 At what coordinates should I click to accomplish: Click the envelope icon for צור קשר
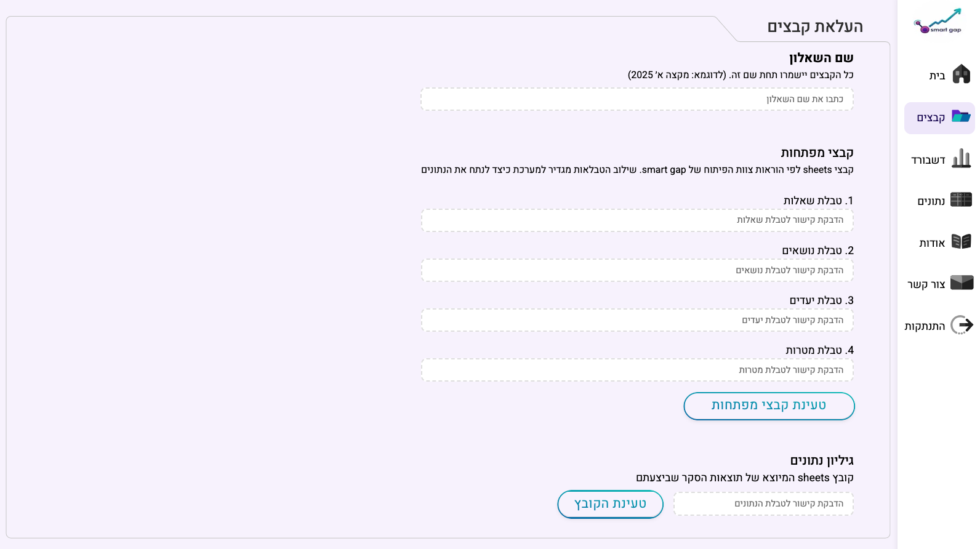pyautogui.click(x=962, y=283)
